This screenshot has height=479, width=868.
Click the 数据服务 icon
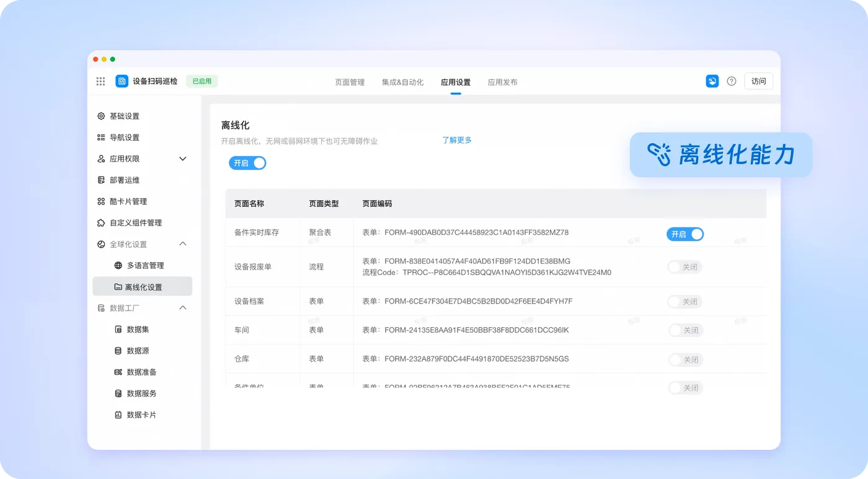pos(118,393)
